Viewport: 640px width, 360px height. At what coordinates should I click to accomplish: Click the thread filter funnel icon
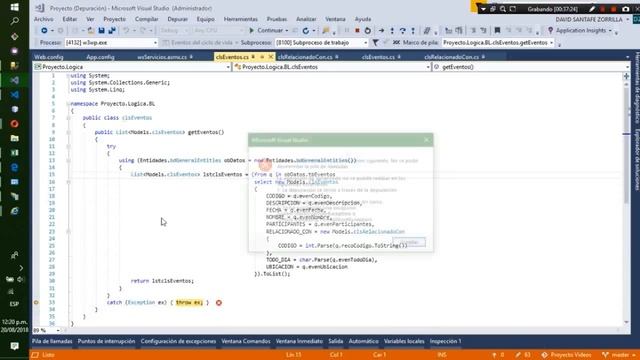click(x=375, y=42)
